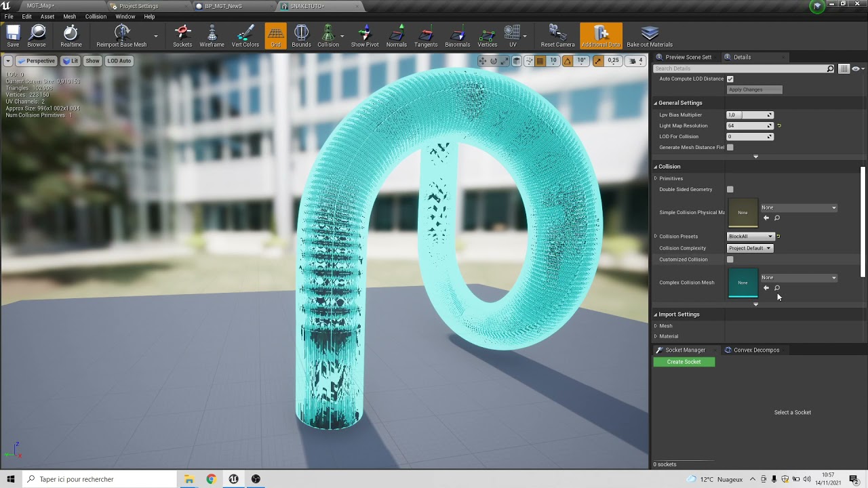Open the Collision Presets BlockAll dropdown
868x488 pixels.
point(750,236)
